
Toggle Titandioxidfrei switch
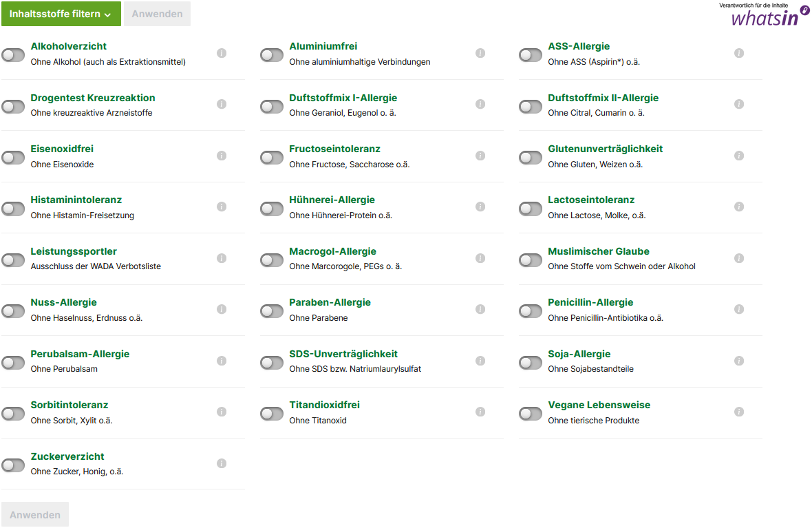click(272, 414)
